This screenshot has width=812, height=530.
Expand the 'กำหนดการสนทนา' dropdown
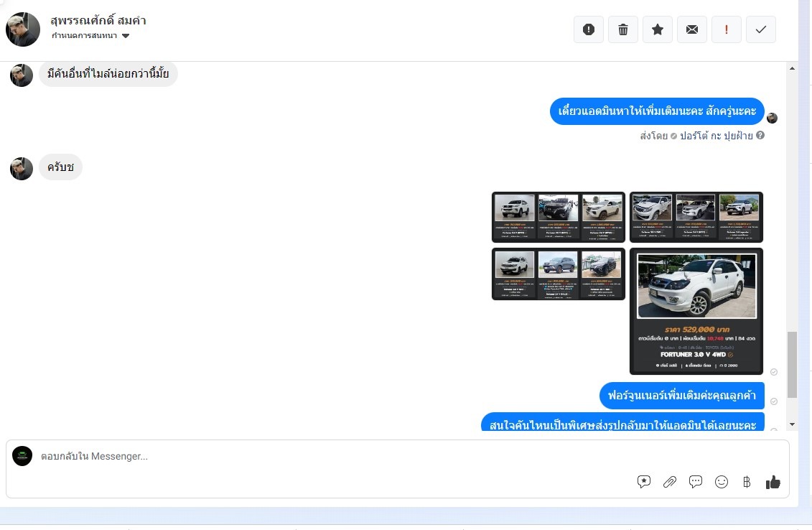(90, 36)
